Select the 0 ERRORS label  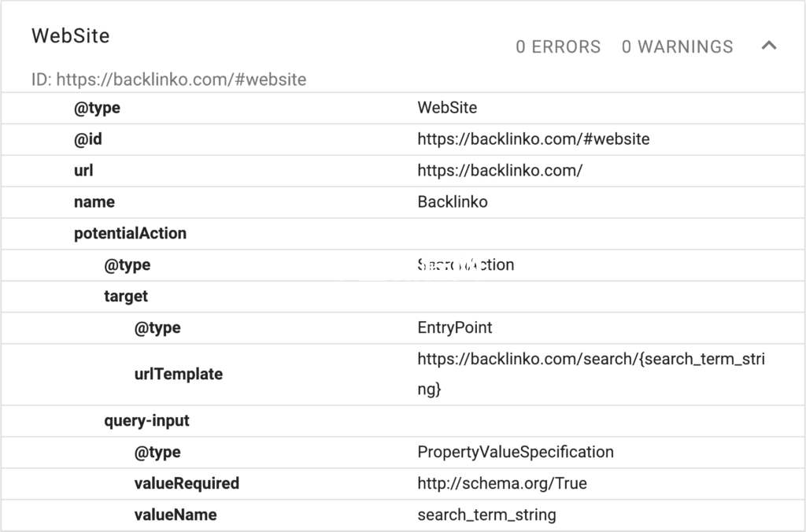tap(558, 46)
